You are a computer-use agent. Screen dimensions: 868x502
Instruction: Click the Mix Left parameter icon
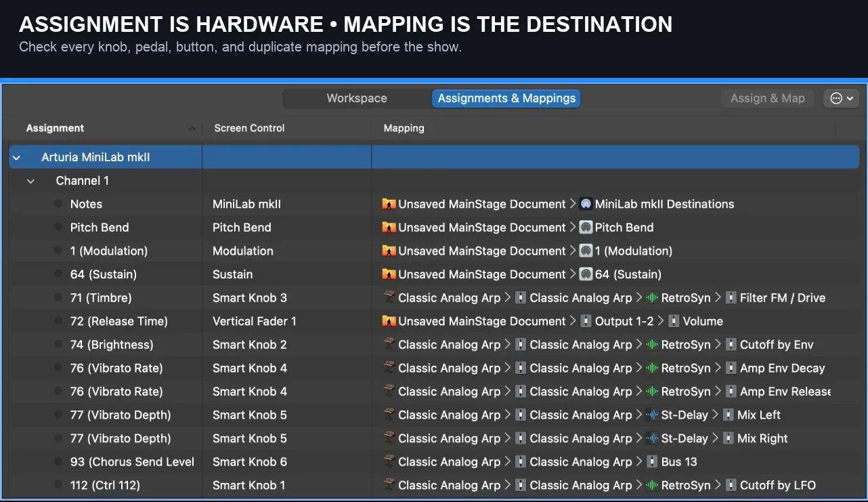coord(728,415)
